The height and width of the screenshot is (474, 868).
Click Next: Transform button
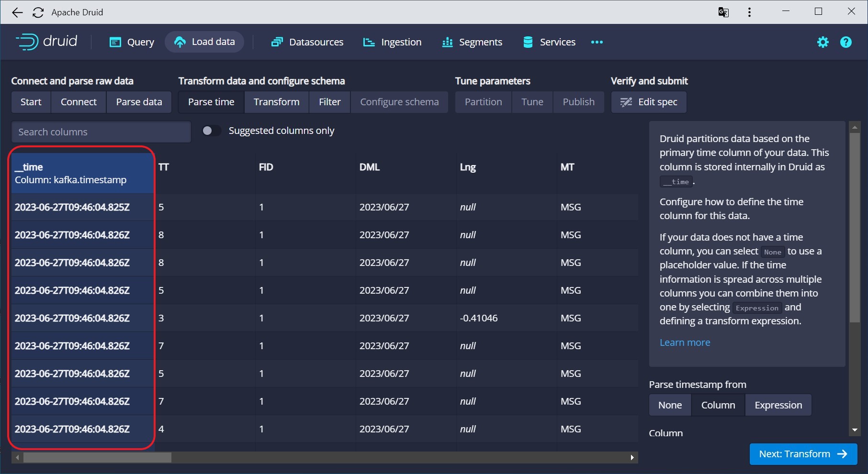click(x=803, y=454)
